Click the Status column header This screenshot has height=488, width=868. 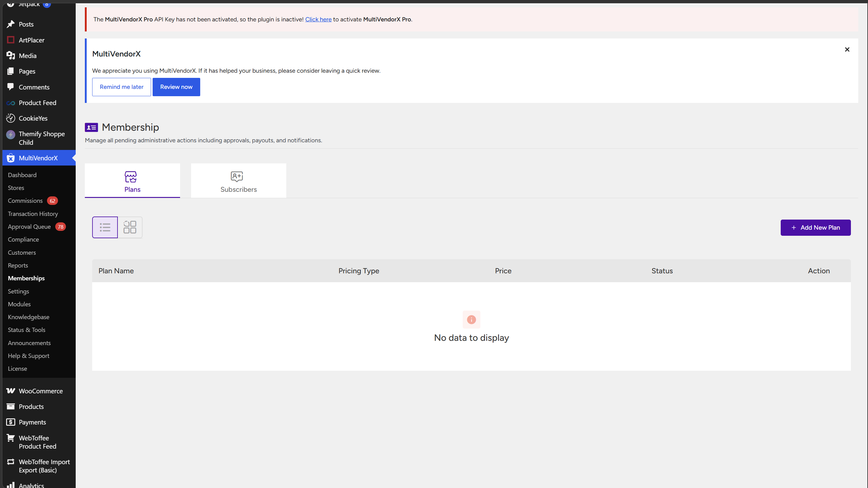(x=662, y=271)
